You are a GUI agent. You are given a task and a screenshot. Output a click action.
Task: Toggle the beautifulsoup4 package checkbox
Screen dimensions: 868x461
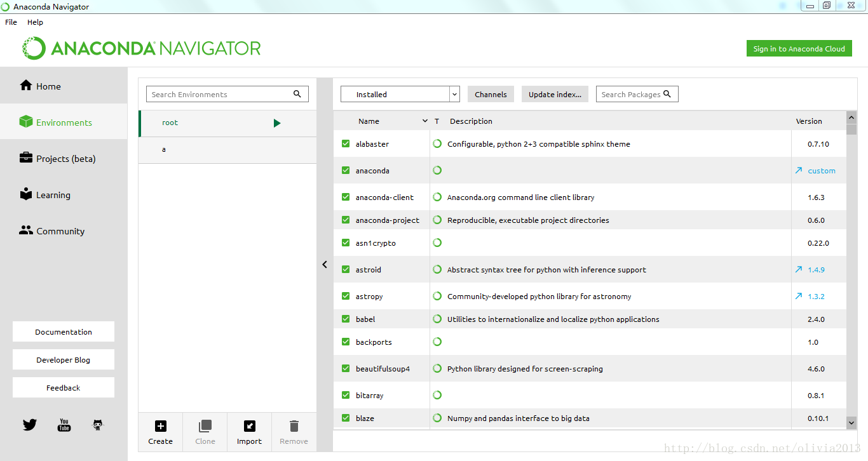point(346,368)
